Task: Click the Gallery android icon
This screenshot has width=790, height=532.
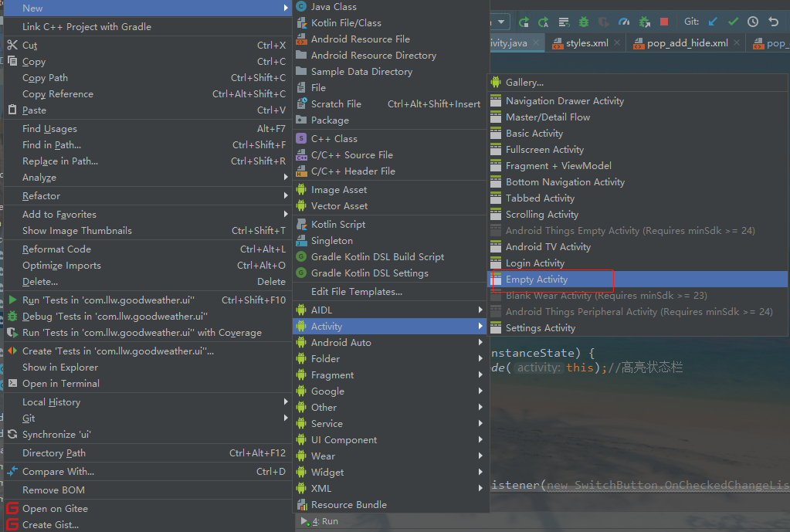Action: click(496, 82)
